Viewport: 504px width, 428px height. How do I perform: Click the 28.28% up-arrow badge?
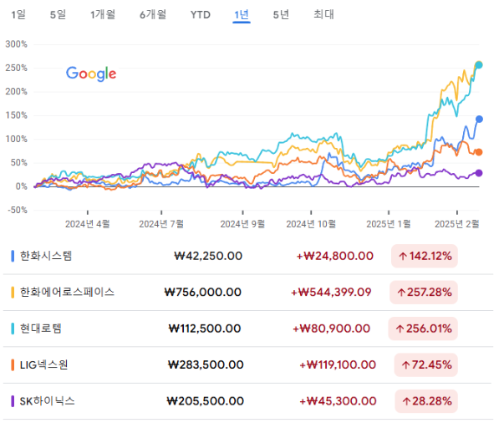[426, 401]
